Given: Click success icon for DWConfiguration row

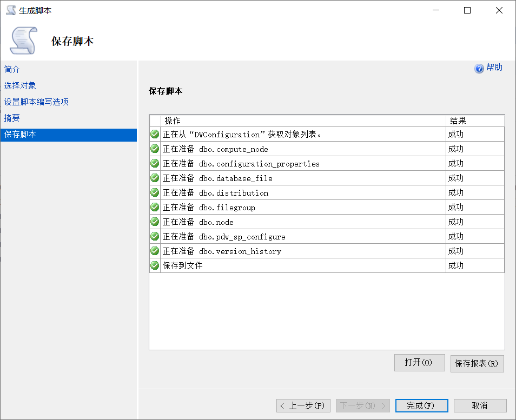Looking at the screenshot, I should [x=155, y=134].
